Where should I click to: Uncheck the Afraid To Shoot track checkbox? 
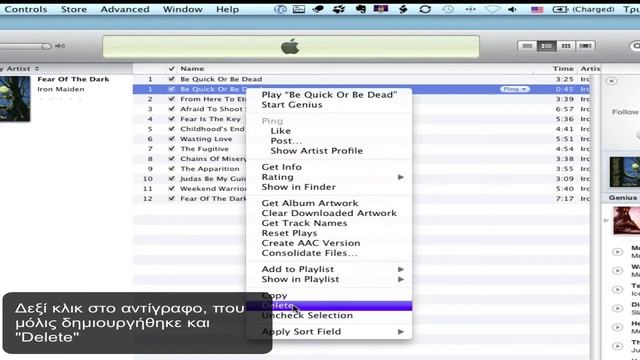[171, 109]
